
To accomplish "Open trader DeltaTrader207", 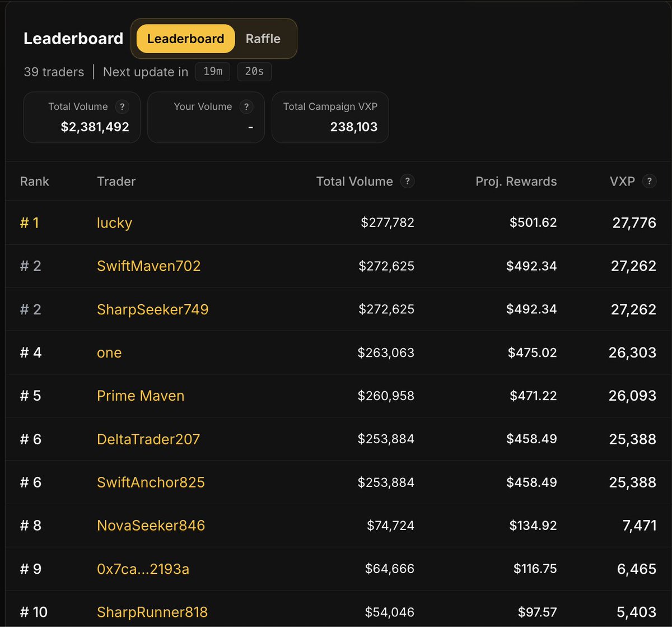I will point(148,439).
